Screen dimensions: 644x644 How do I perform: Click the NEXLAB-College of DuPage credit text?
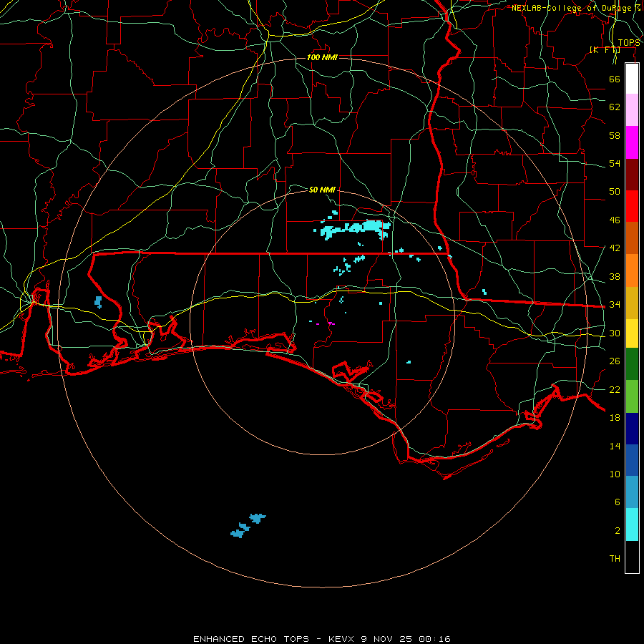[x=576, y=8]
